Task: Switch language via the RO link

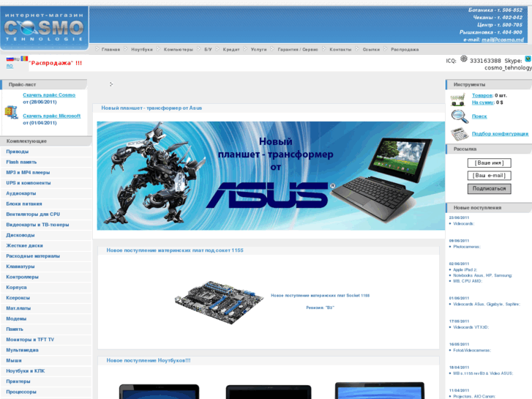Action: (10, 66)
